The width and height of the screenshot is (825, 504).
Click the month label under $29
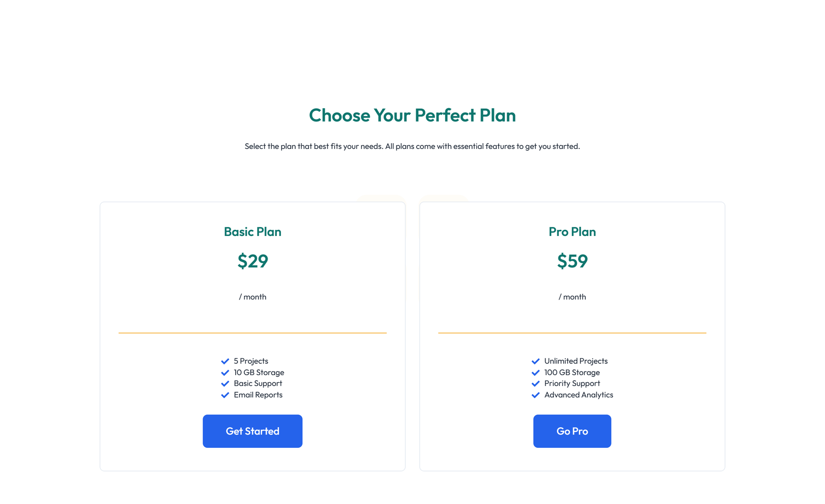(x=252, y=297)
